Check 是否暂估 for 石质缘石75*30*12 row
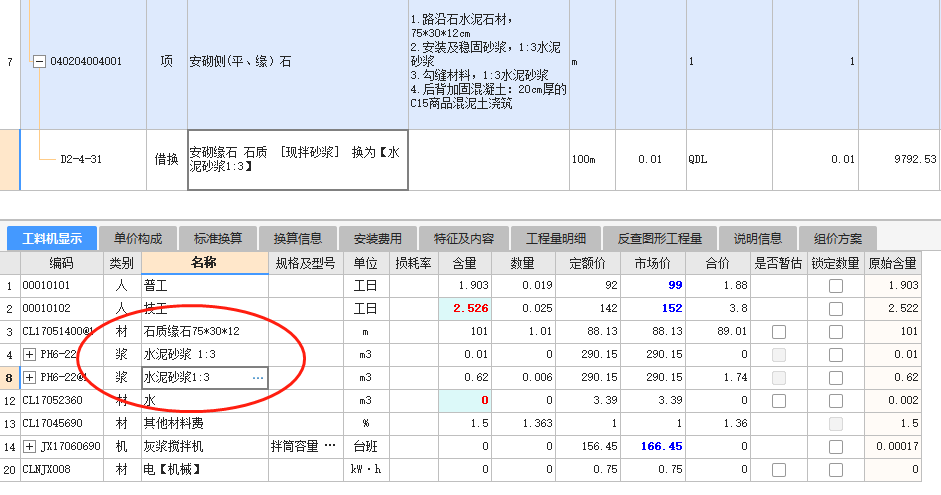This screenshot has width=941, height=495. tap(778, 332)
